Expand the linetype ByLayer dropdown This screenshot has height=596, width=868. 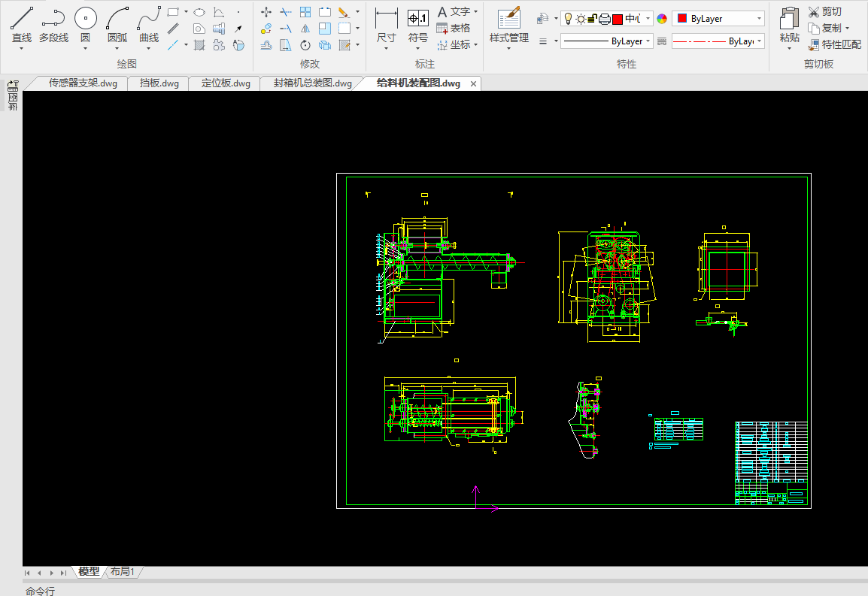718,41
